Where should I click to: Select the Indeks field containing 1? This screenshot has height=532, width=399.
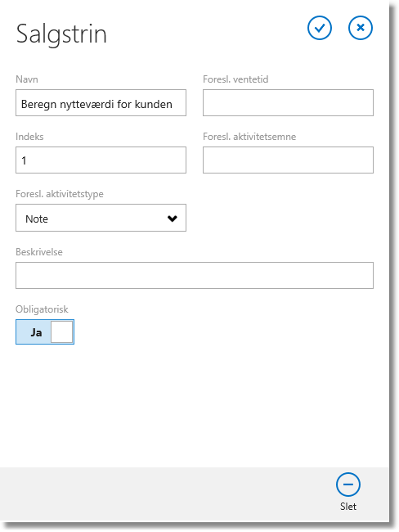(x=101, y=160)
